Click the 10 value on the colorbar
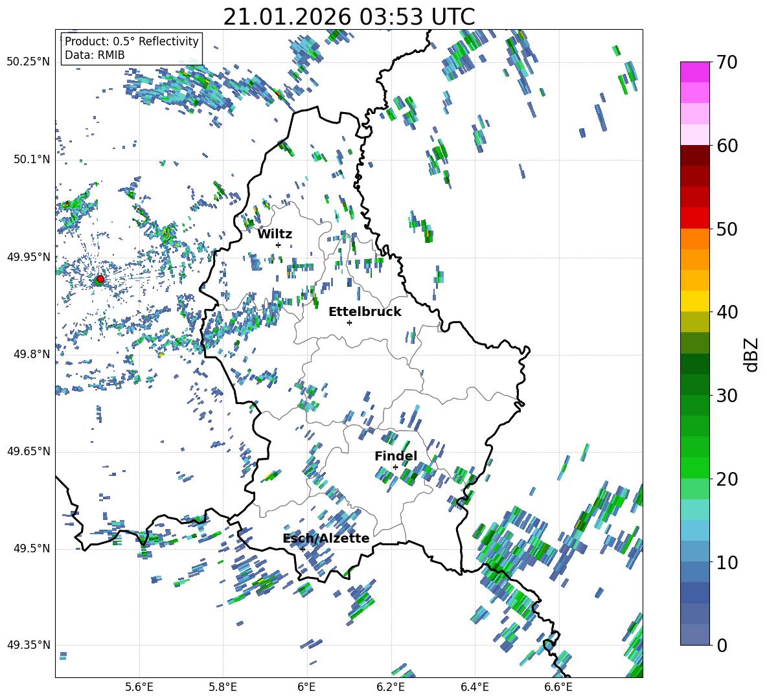This screenshot has width=767, height=700. click(x=727, y=562)
